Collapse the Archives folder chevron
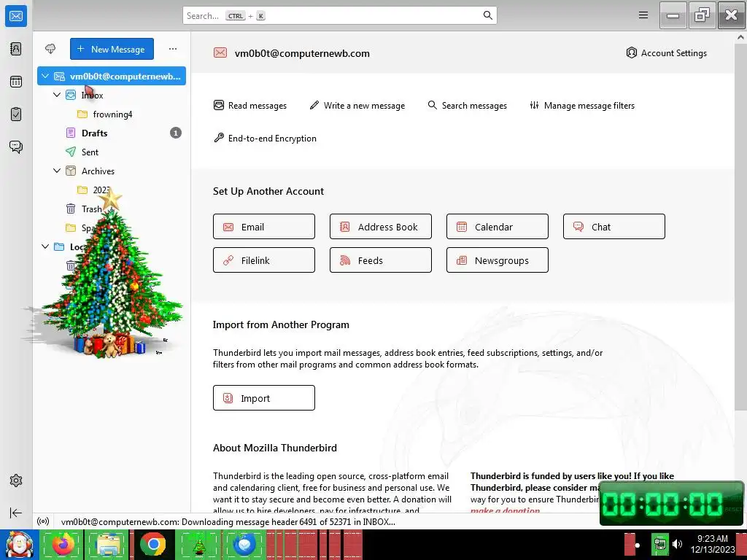The width and height of the screenshot is (747, 560). tap(57, 171)
